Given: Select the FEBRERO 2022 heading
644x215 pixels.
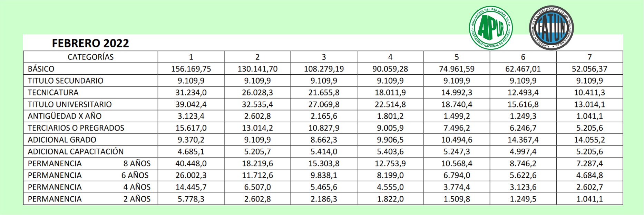Looking at the screenshot, I should 90,43.
